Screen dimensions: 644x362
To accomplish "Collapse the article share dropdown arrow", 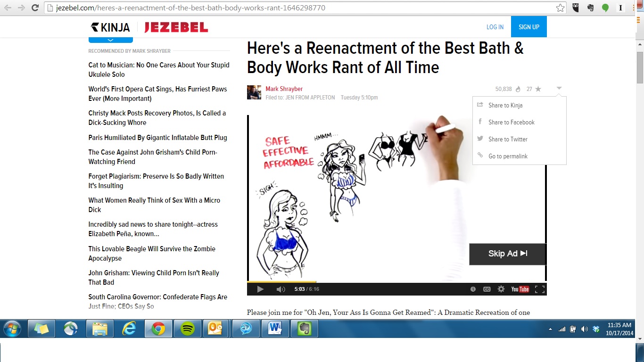I will 559,88.
